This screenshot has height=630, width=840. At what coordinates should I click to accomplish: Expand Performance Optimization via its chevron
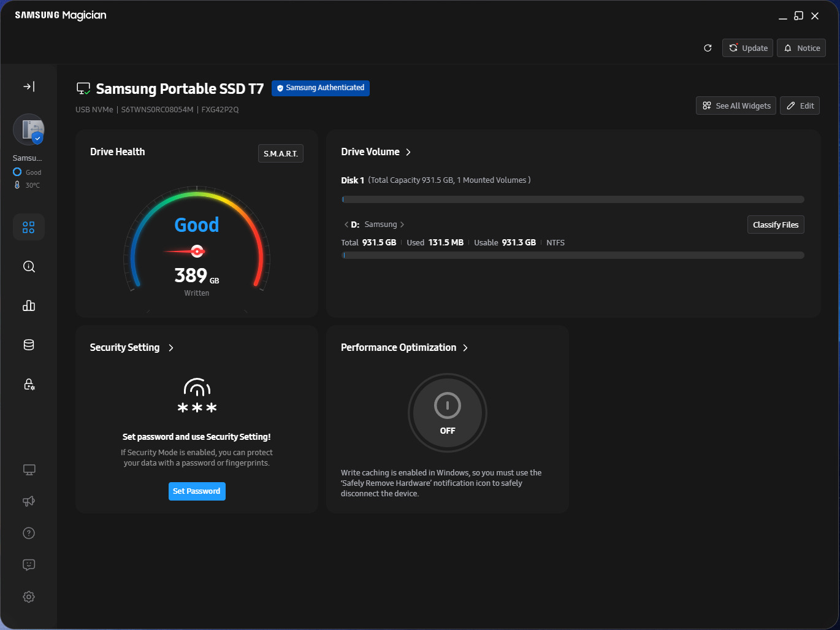coord(465,348)
